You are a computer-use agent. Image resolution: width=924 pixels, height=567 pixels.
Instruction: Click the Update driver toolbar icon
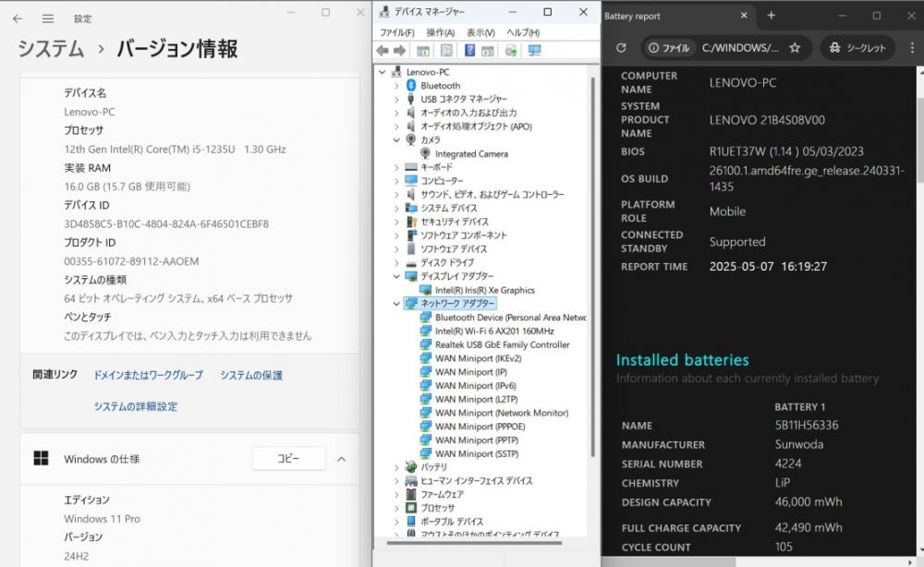[x=511, y=51]
